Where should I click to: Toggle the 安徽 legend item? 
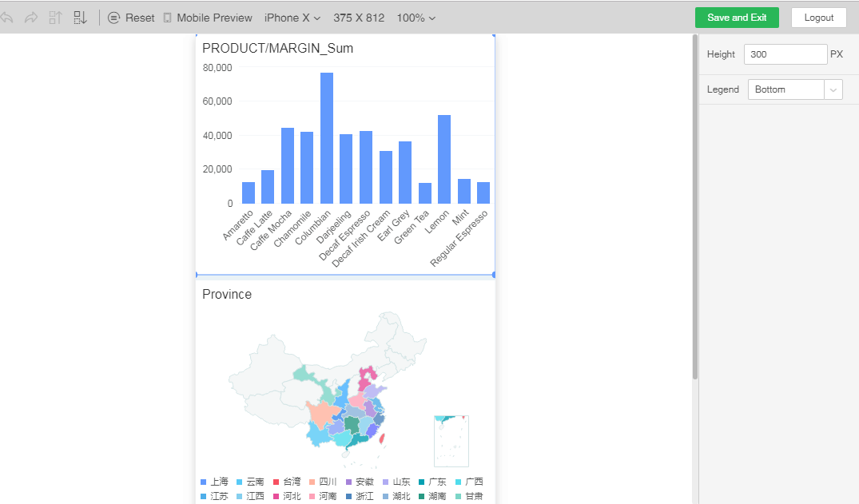tap(360, 482)
